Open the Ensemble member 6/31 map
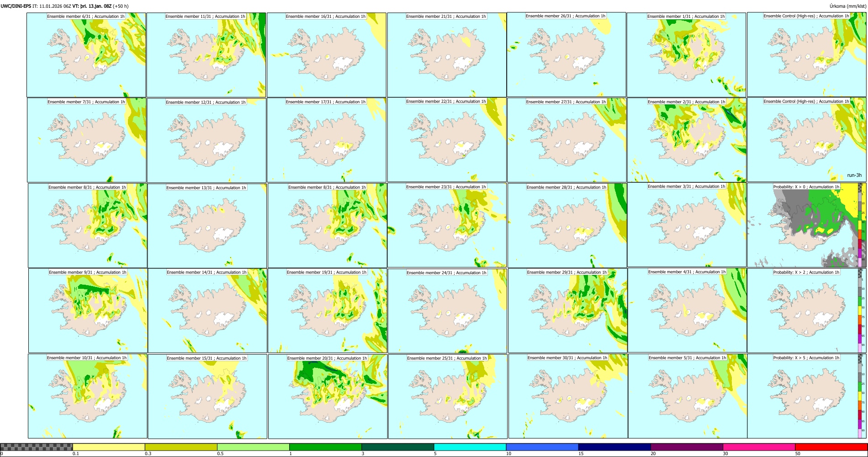868x457 pixels. tap(86, 55)
